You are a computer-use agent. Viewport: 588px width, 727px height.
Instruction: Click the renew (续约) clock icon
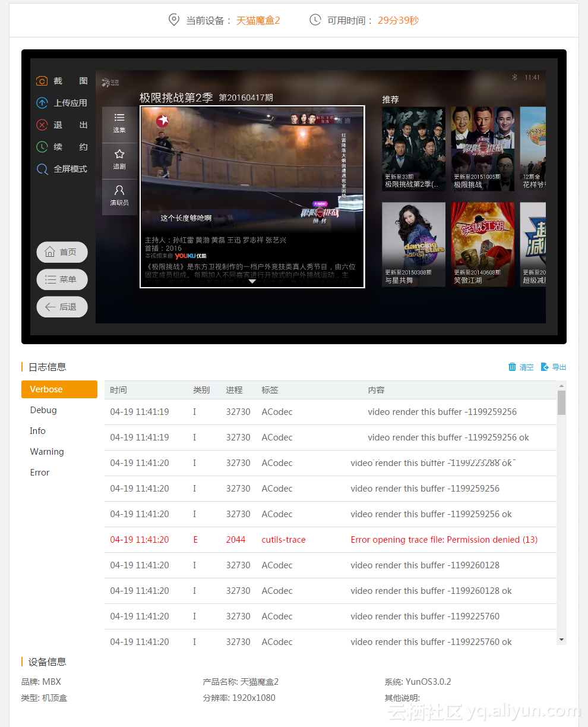(x=42, y=147)
